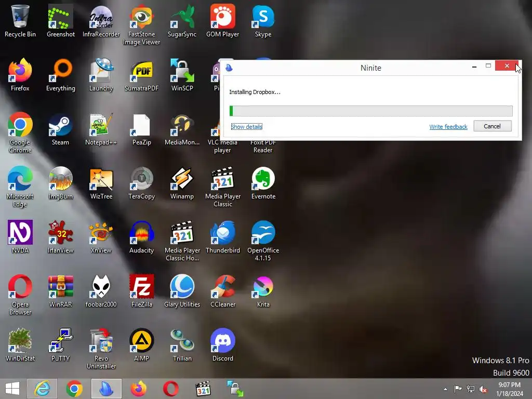Close the Ninite window
This screenshot has height=399, width=532.
tap(507, 66)
